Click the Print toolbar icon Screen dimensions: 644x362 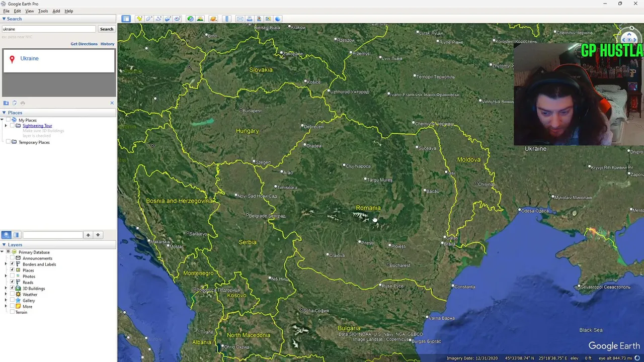[x=250, y=19]
